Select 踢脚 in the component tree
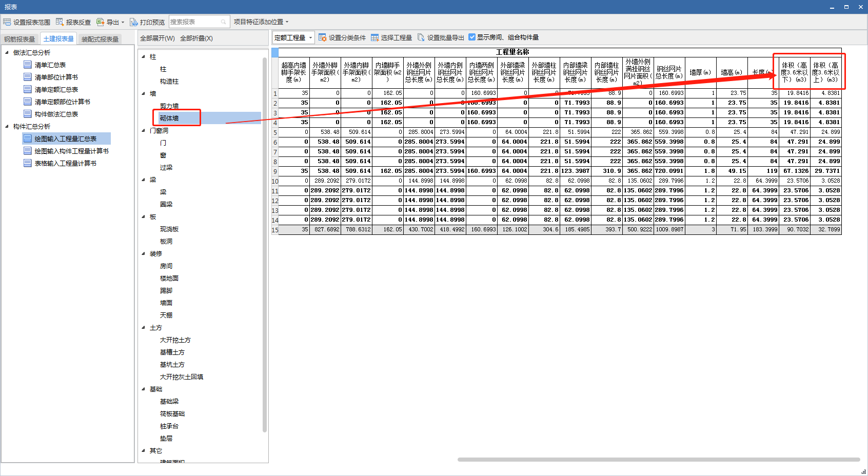 click(166, 291)
